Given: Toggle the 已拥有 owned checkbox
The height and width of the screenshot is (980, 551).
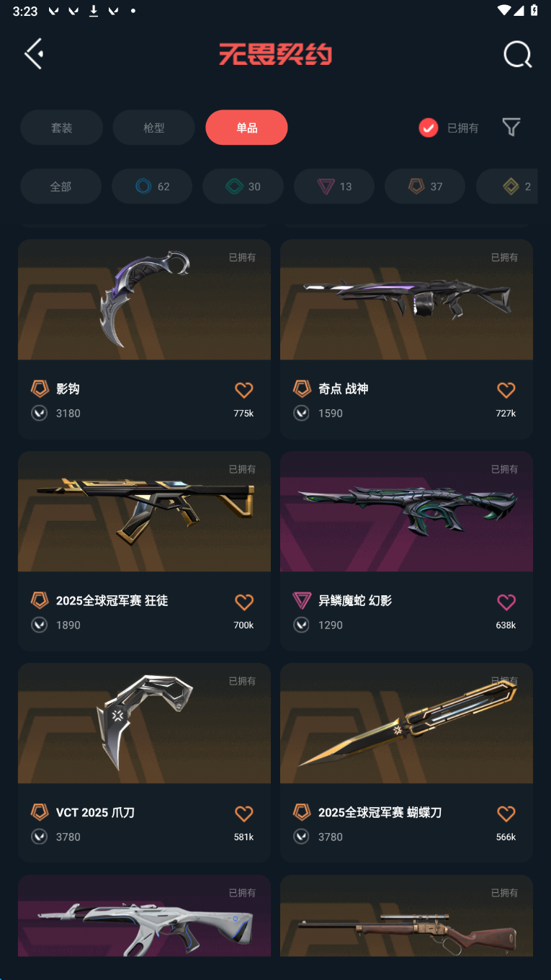Looking at the screenshot, I should click(x=429, y=128).
